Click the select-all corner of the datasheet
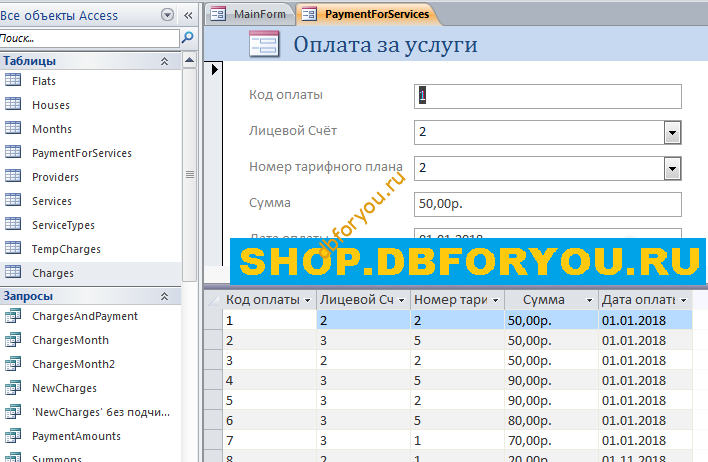The width and height of the screenshot is (708, 462). pos(213,300)
